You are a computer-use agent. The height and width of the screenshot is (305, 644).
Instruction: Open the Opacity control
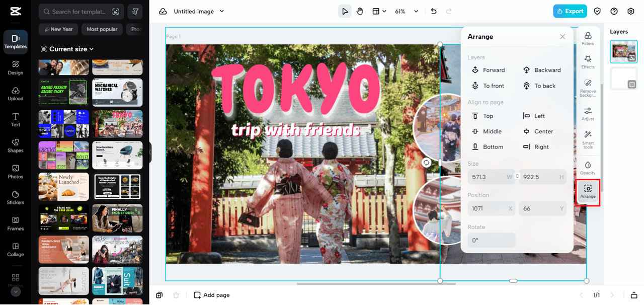point(588,168)
